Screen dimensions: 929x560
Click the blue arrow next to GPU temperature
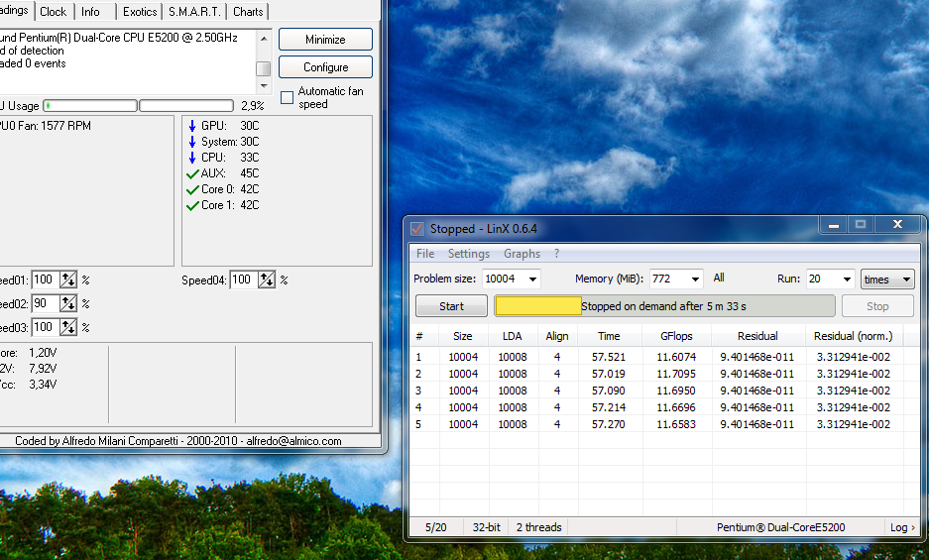192,126
